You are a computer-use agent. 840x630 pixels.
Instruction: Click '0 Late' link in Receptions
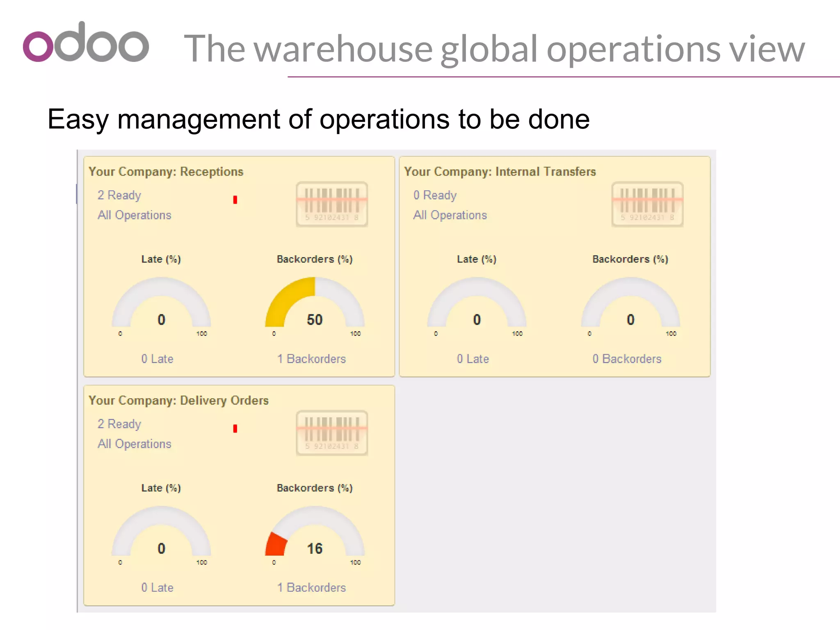pyautogui.click(x=157, y=359)
